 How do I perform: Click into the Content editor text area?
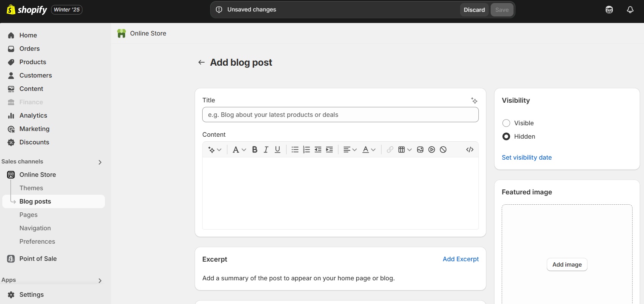tap(340, 193)
